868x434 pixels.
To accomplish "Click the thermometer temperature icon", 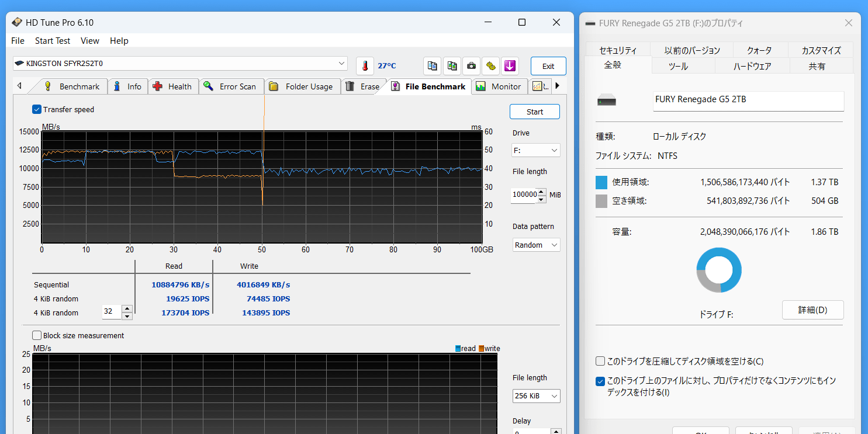I will point(365,66).
